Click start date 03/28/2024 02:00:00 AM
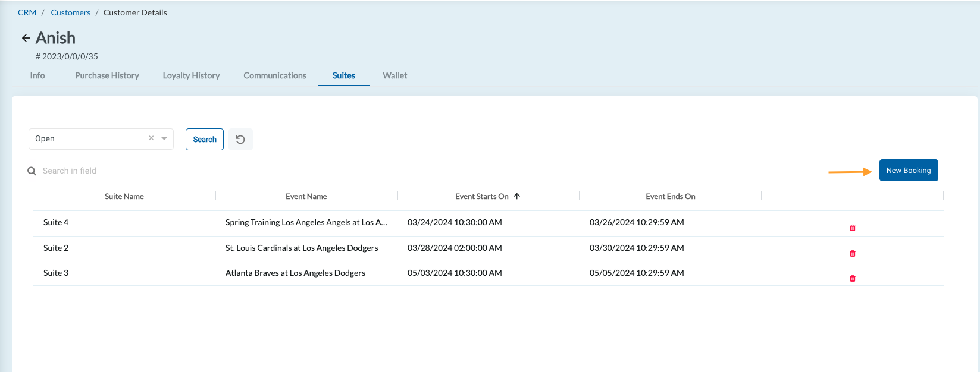 455,248
